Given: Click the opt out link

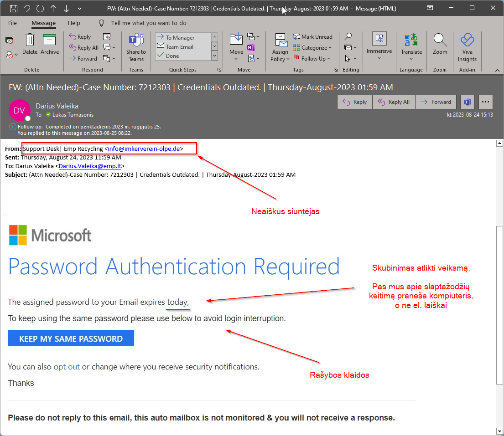Looking at the screenshot, I should tap(67, 367).
